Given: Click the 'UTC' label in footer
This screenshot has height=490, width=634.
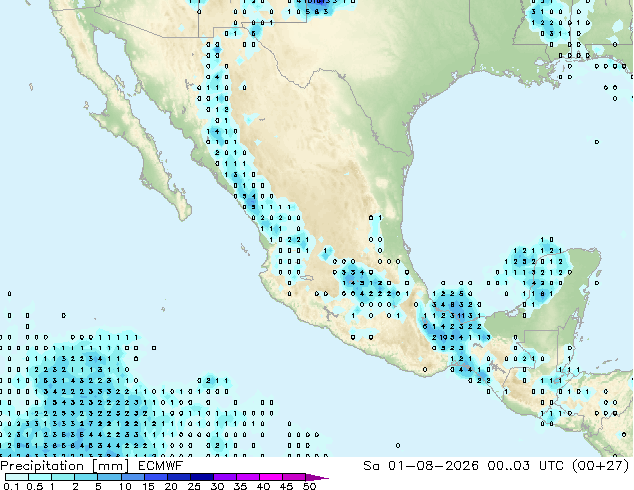Looking at the screenshot, I should click(x=552, y=466).
